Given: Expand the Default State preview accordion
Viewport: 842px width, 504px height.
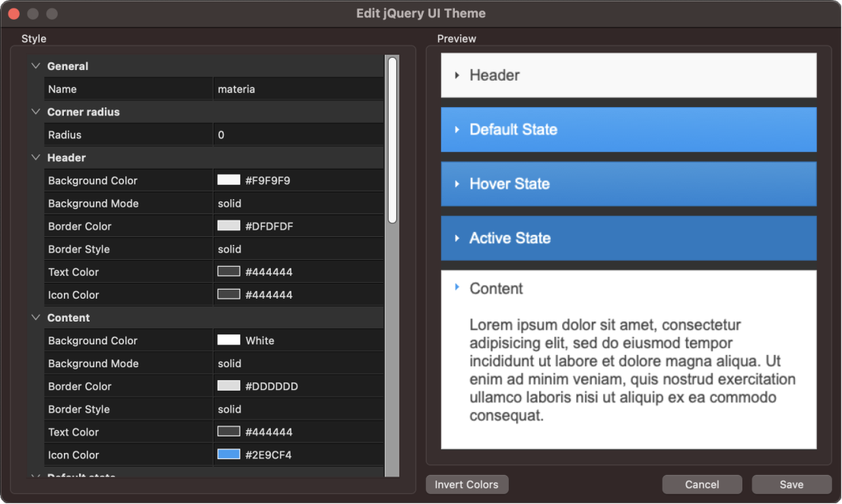Looking at the screenshot, I should (x=628, y=129).
